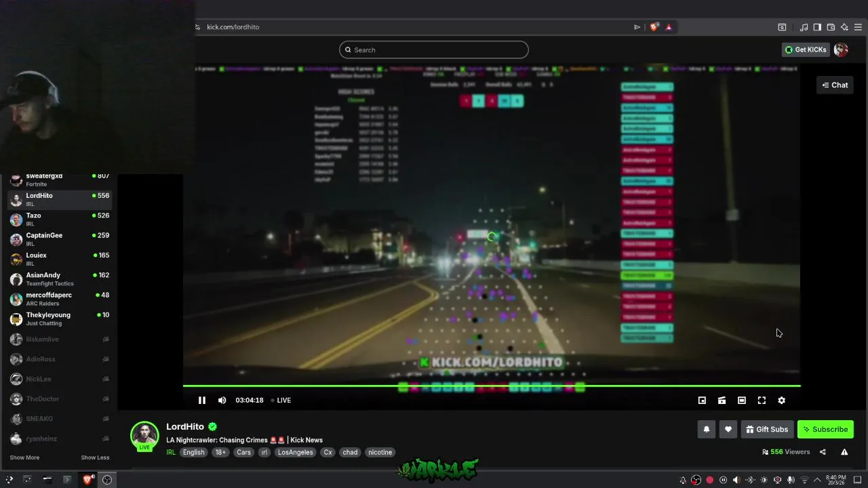Switch to theater mode
The height and width of the screenshot is (488, 868).
(742, 401)
